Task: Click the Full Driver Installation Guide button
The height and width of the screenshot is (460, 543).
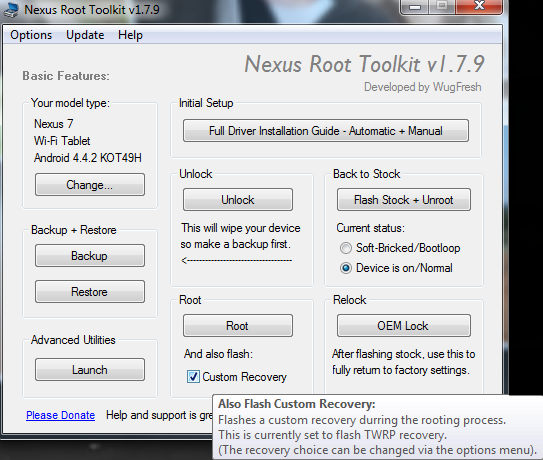Action: coord(326,131)
